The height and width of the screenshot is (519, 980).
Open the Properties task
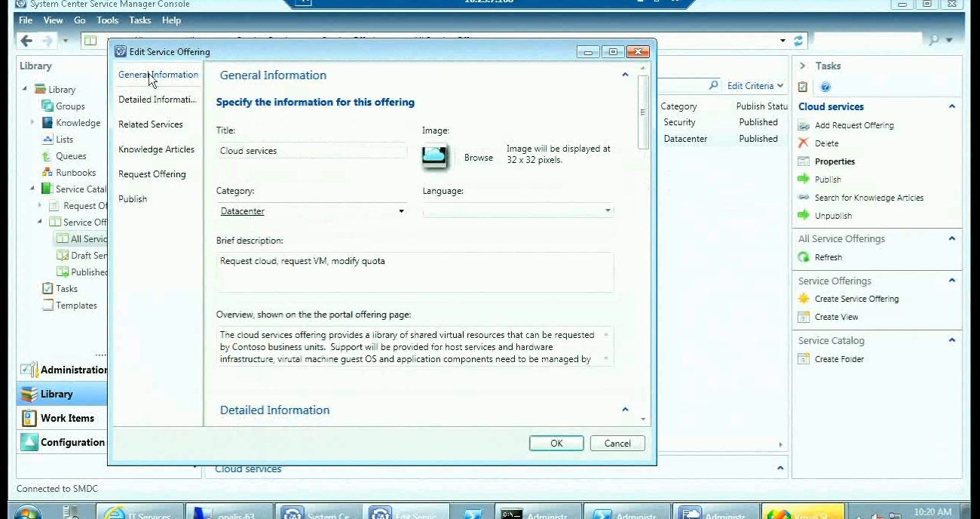point(835,161)
